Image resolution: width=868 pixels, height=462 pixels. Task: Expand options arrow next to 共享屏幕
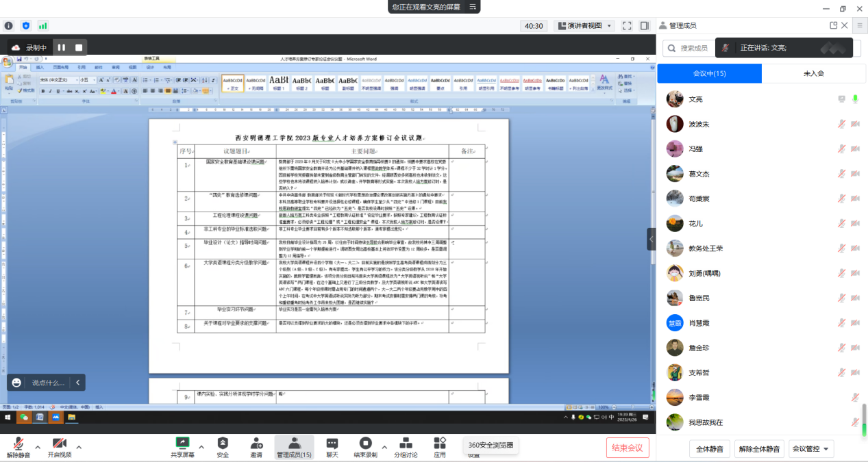click(201, 448)
